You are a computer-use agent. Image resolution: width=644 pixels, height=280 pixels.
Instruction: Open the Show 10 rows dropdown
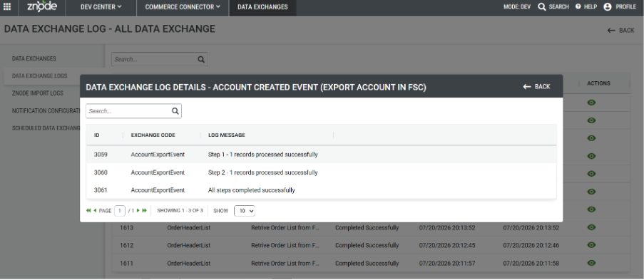coord(245,211)
